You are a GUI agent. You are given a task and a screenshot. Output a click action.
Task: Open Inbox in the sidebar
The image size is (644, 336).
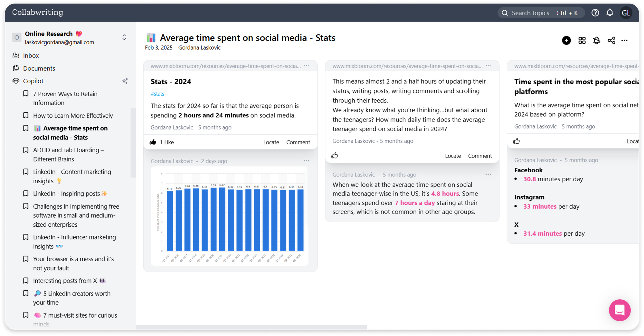coord(31,56)
